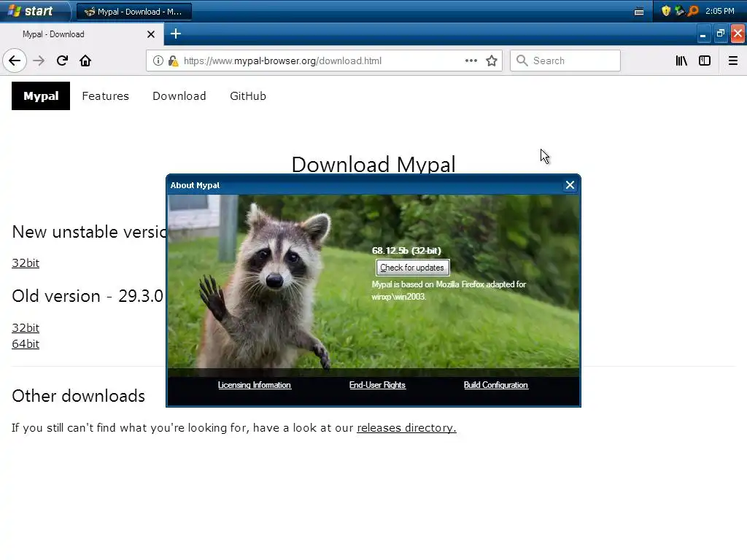The image size is (747, 560).
Task: Show site information icon in address bar
Action: [x=158, y=61]
